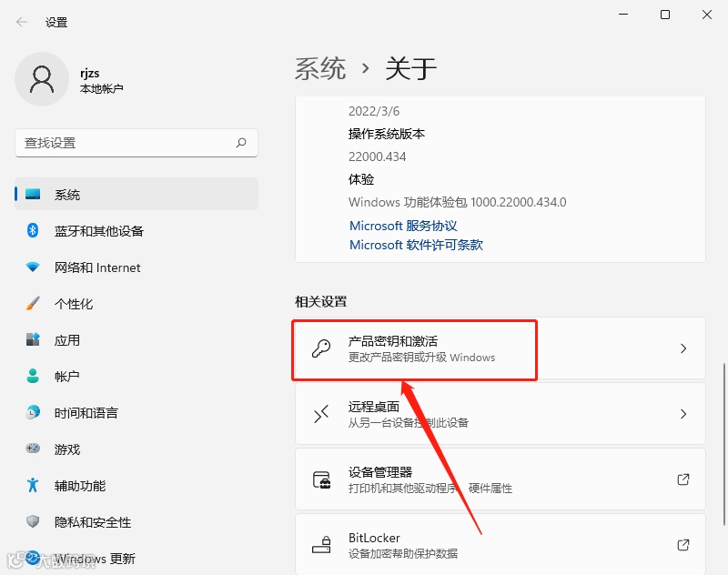This screenshot has width=728, height=575.
Task: Click the 本地帐户 label
Action: [101, 88]
